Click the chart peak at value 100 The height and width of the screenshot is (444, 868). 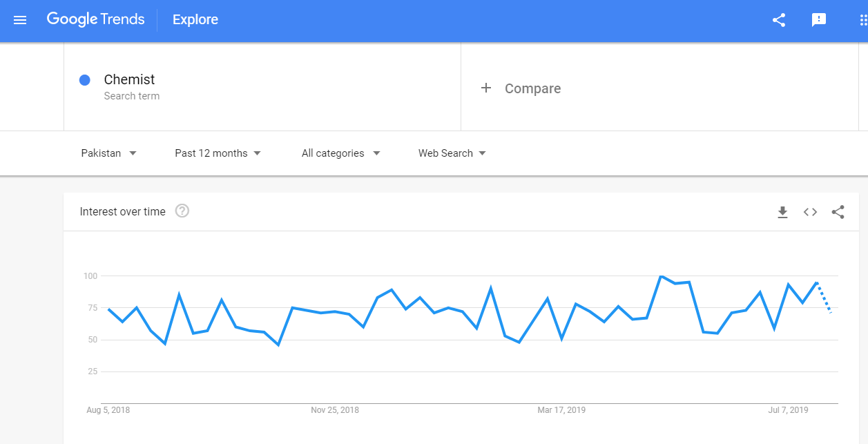tap(661, 276)
